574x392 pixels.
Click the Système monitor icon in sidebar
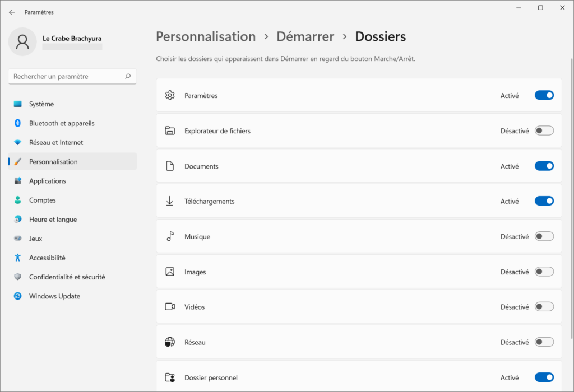click(18, 104)
